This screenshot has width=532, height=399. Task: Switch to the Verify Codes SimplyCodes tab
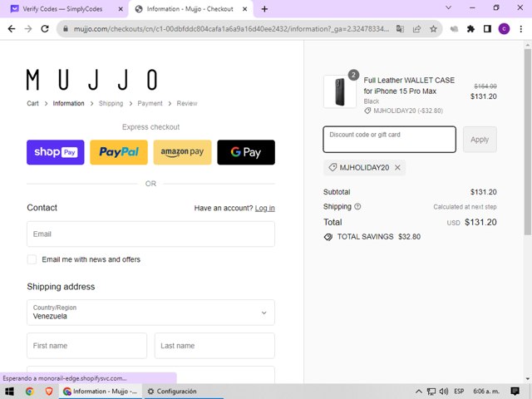point(62,9)
